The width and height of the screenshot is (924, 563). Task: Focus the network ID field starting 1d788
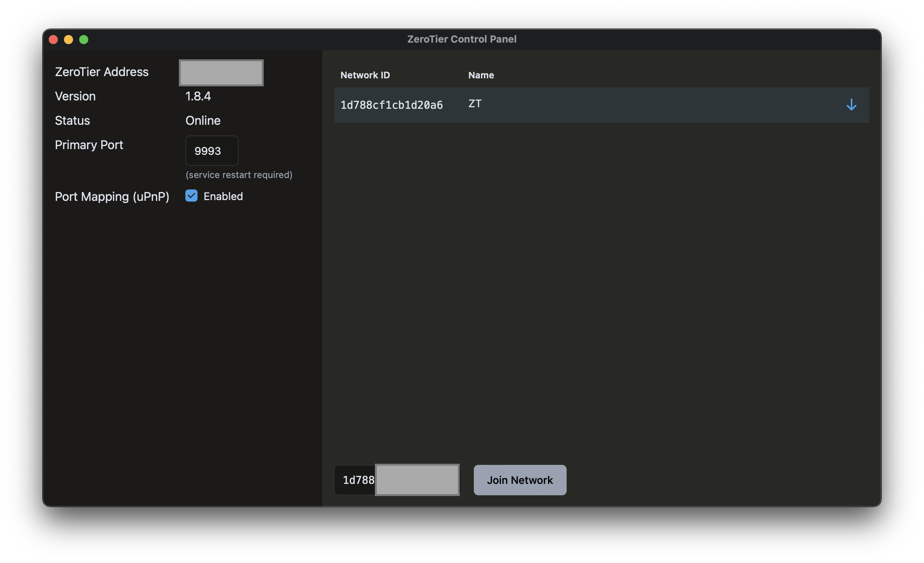397,480
